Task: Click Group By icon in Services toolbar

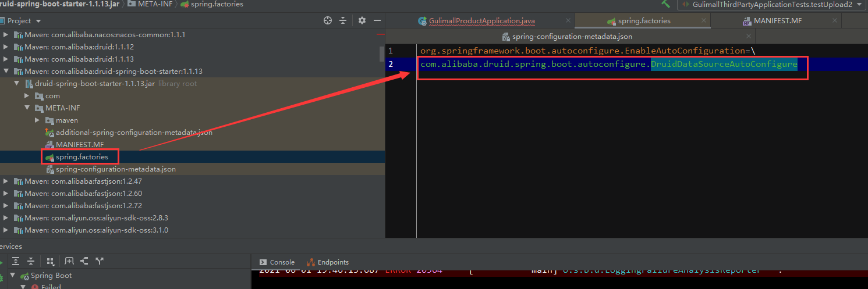Action: click(51, 262)
